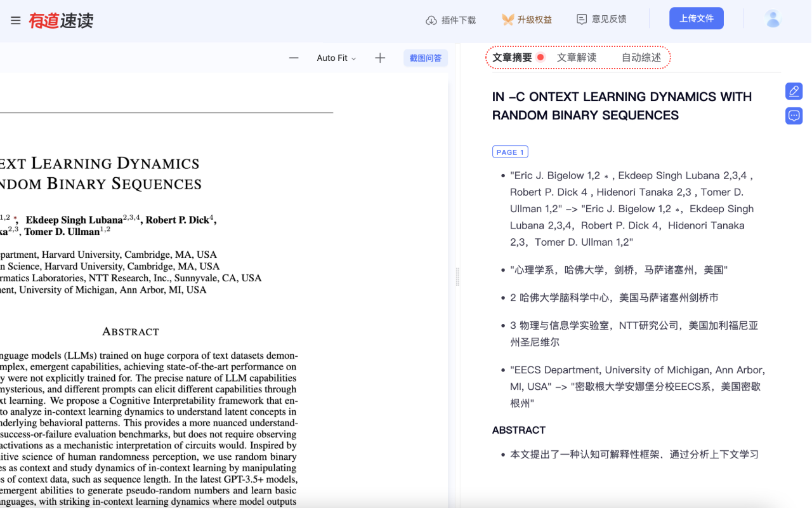812x508 pixels.
Task: Expand the PAGE 1 section badge
Action: click(510, 152)
